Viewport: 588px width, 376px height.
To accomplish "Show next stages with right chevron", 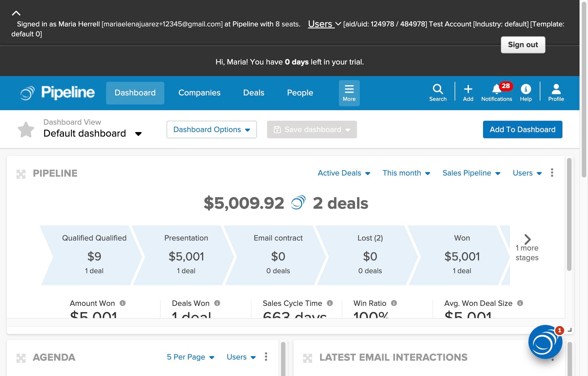I will click(x=527, y=239).
